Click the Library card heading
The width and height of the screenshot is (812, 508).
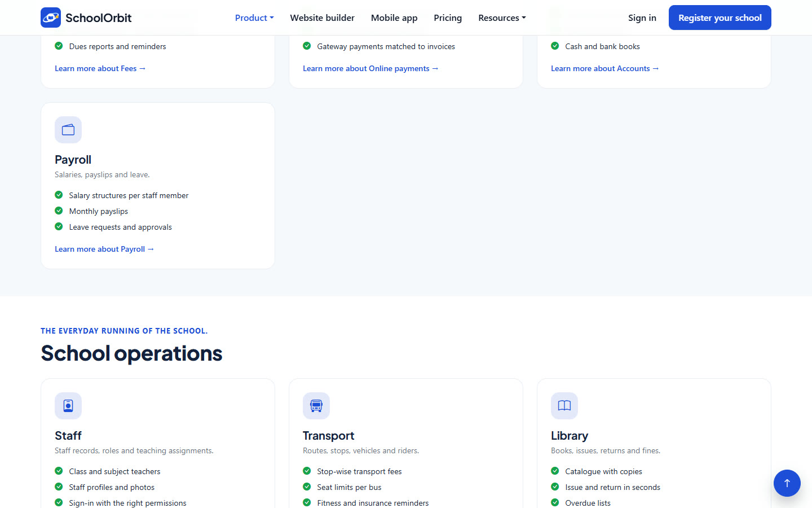click(x=570, y=436)
